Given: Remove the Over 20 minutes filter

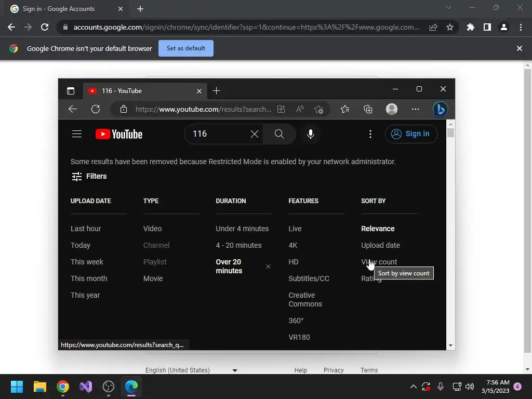Looking at the screenshot, I should [x=269, y=267].
